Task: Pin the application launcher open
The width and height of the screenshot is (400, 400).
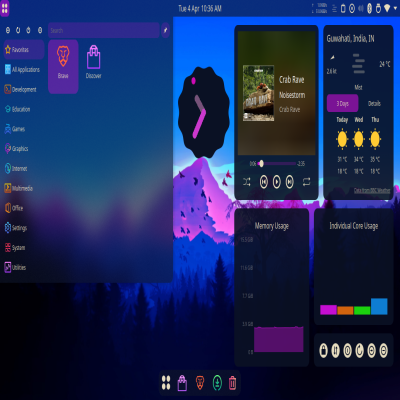Action: [165, 30]
